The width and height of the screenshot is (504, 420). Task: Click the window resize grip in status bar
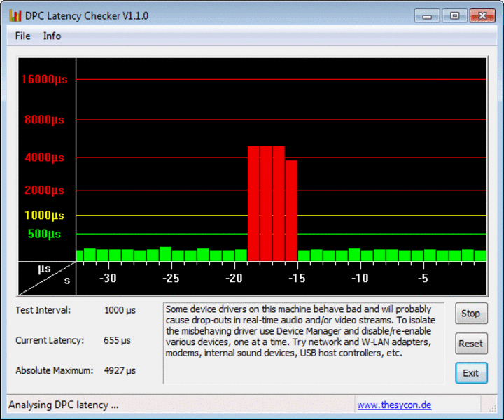tap(491, 407)
